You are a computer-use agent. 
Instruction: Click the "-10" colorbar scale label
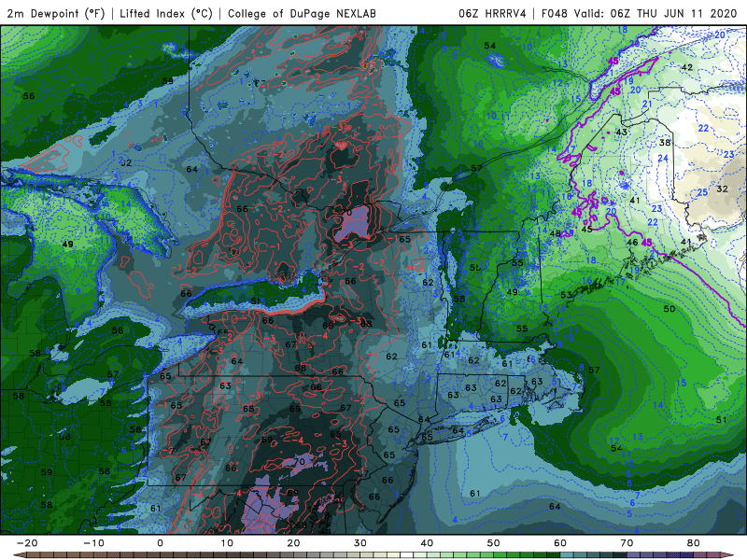click(92, 543)
